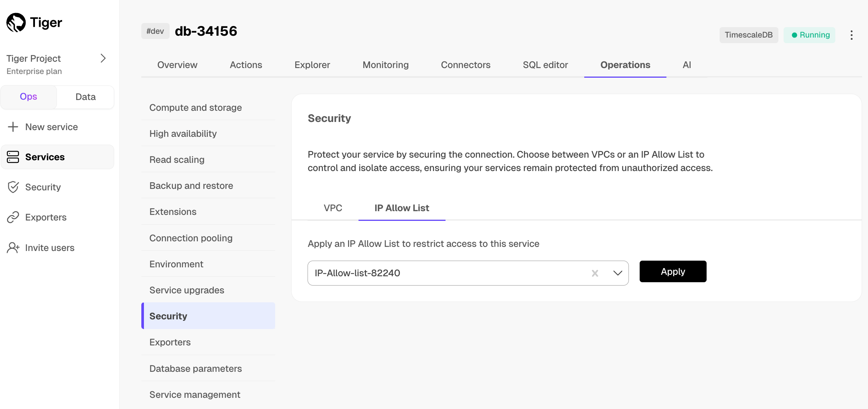The image size is (868, 409).
Task: Expand the Tiger Project chevron
Action: tap(103, 58)
